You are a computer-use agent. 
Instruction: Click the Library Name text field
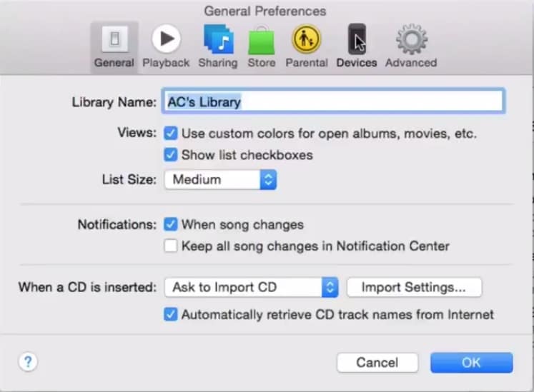pyautogui.click(x=333, y=101)
